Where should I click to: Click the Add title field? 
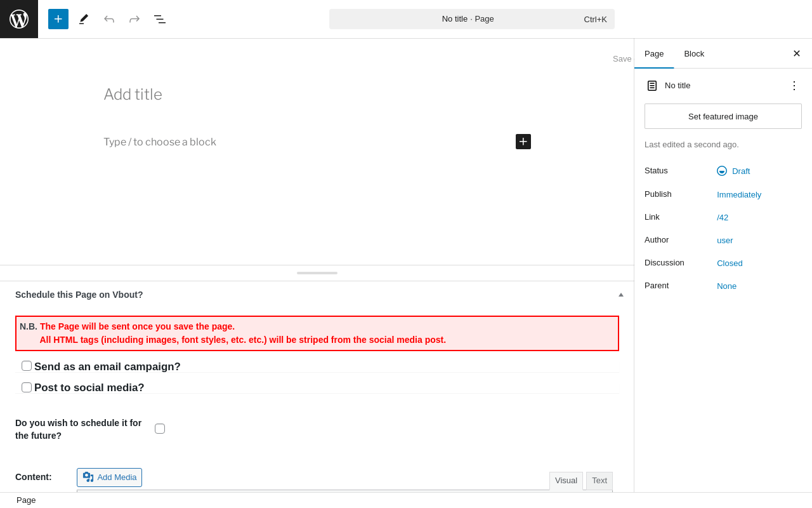317,95
